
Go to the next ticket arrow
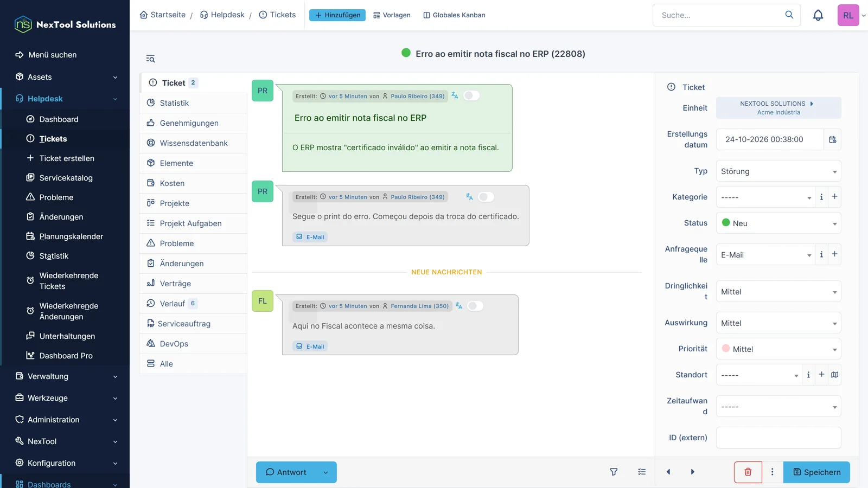692,472
